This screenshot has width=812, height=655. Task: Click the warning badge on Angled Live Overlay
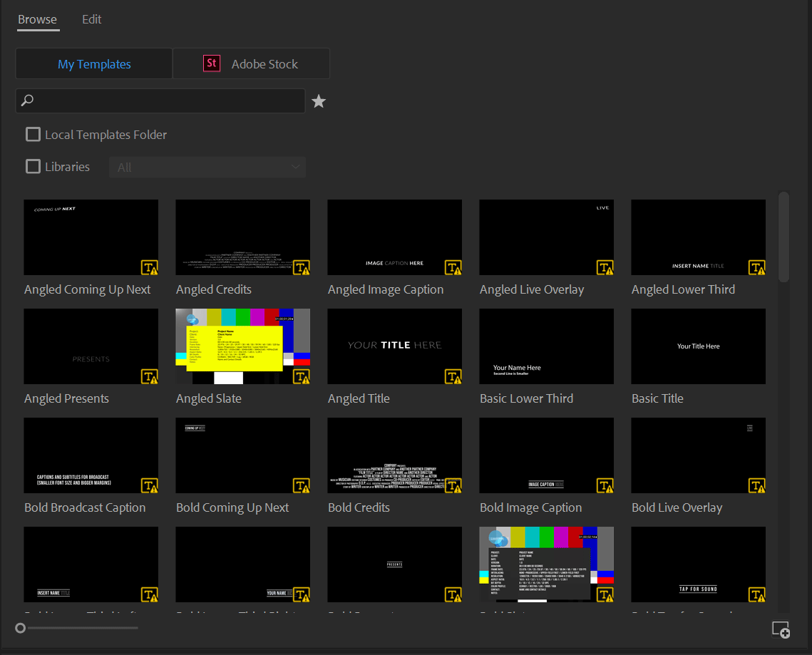coord(605,267)
